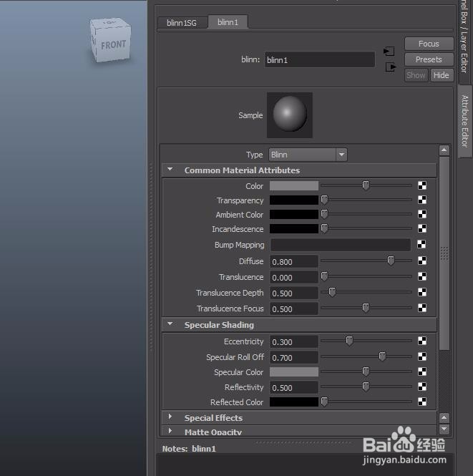This screenshot has height=476, width=473.
Task: Click the Eccentricity value field
Action: click(x=294, y=342)
